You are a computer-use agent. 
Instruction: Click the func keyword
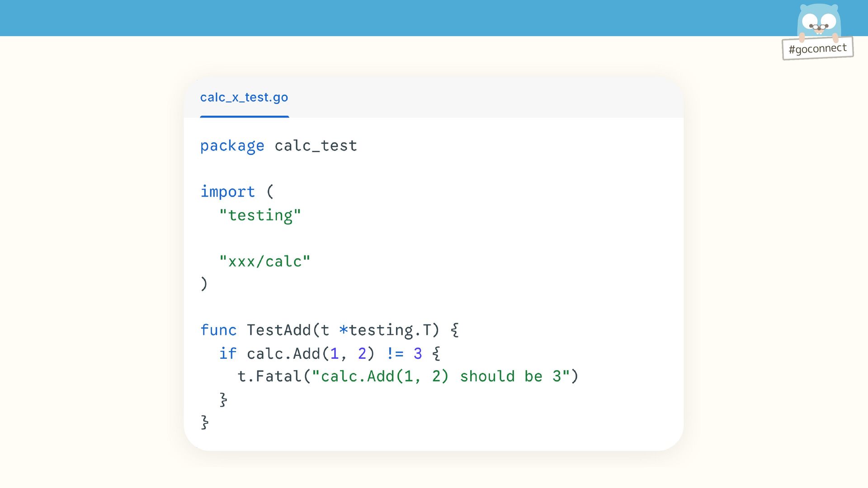pos(218,330)
